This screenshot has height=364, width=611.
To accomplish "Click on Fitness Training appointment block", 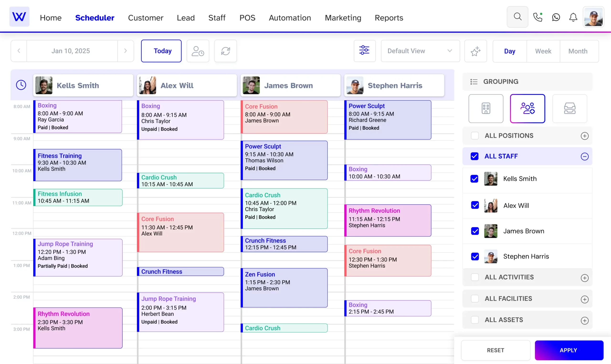I will click(x=78, y=162).
